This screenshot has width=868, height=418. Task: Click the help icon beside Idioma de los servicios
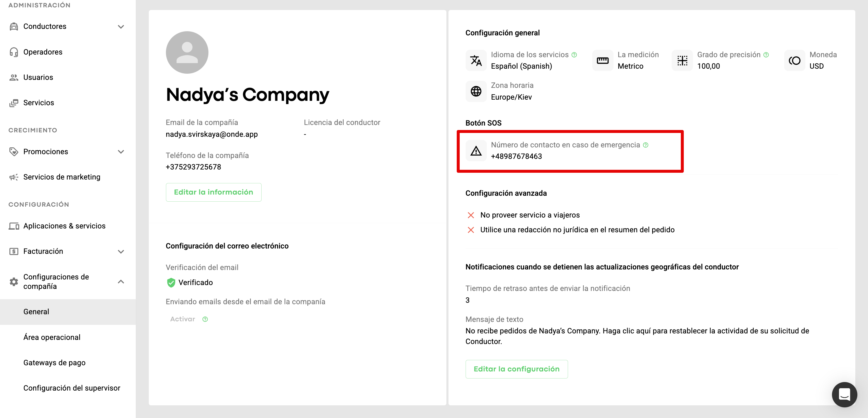tap(574, 55)
